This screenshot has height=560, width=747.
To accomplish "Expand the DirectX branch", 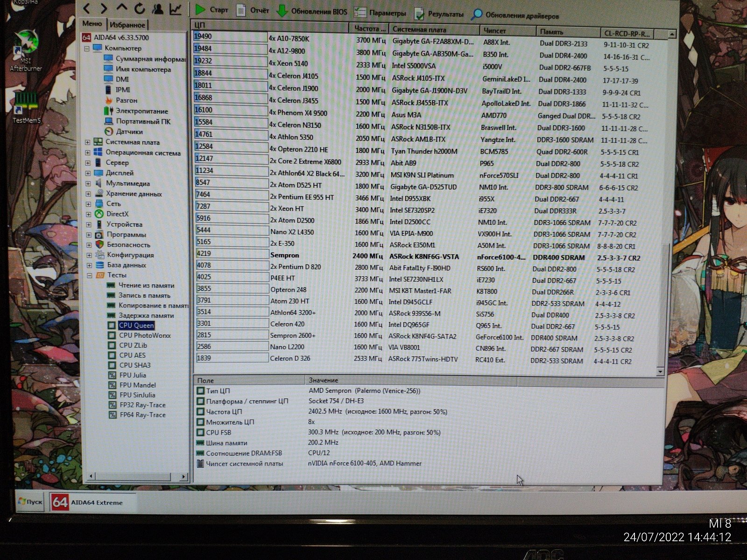I will (x=89, y=214).
